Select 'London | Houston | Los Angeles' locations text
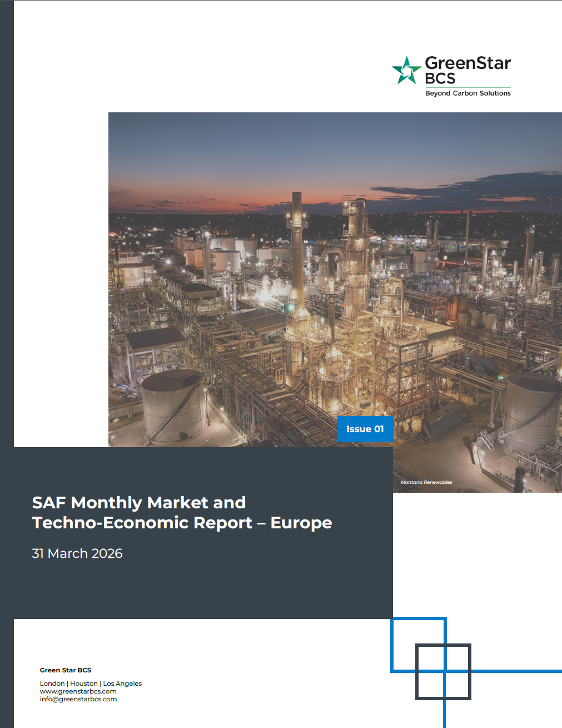 point(91,683)
